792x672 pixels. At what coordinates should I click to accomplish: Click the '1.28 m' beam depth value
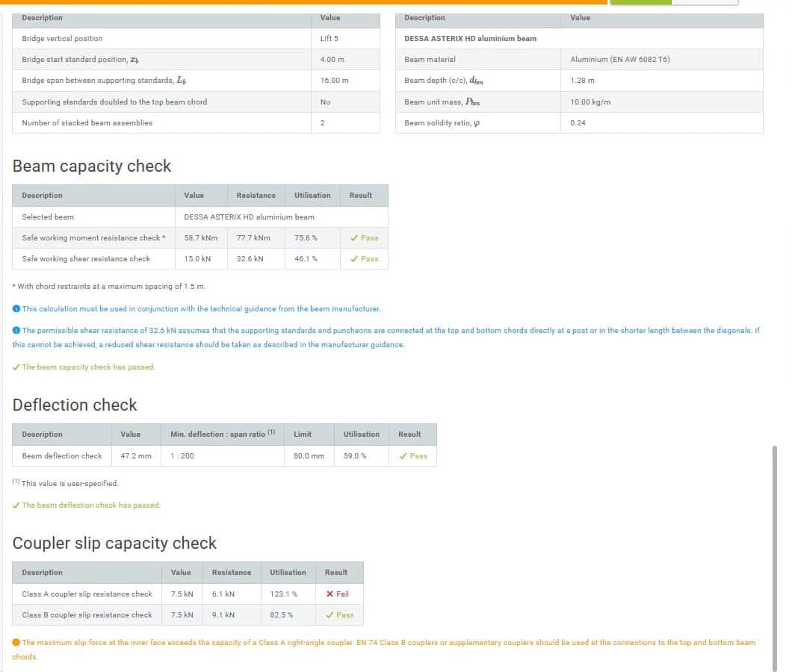[582, 81]
